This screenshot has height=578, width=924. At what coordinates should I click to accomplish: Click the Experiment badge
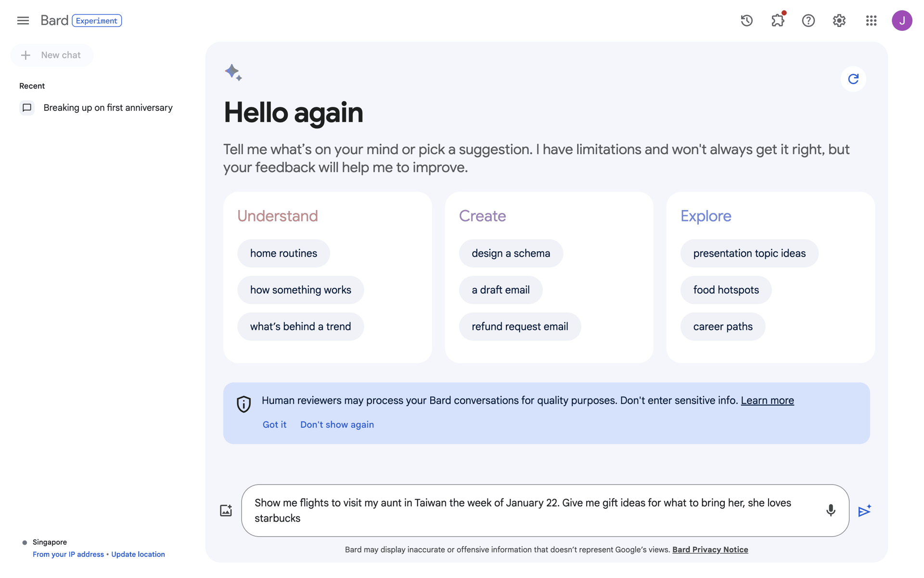coord(97,21)
